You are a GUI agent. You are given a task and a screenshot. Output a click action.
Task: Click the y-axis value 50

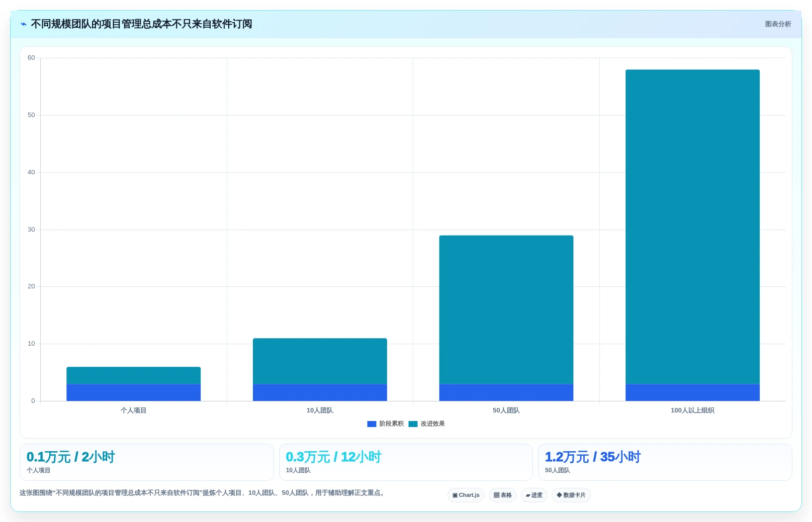tap(31, 115)
